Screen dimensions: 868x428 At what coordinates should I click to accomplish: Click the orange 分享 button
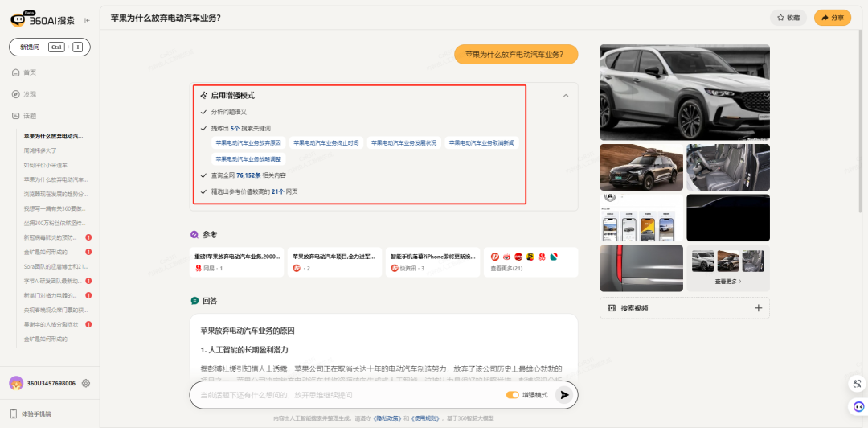(833, 17)
